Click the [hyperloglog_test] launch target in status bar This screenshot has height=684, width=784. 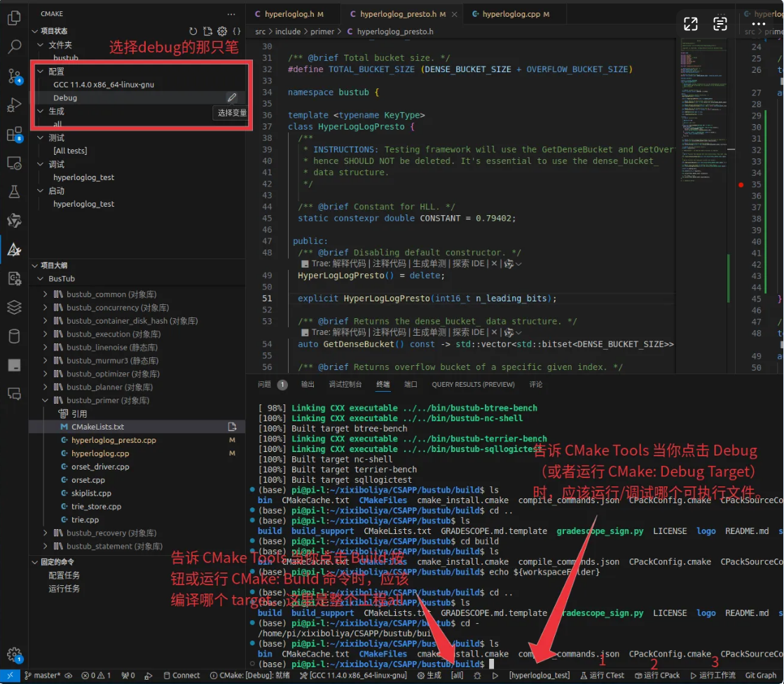coord(539,676)
